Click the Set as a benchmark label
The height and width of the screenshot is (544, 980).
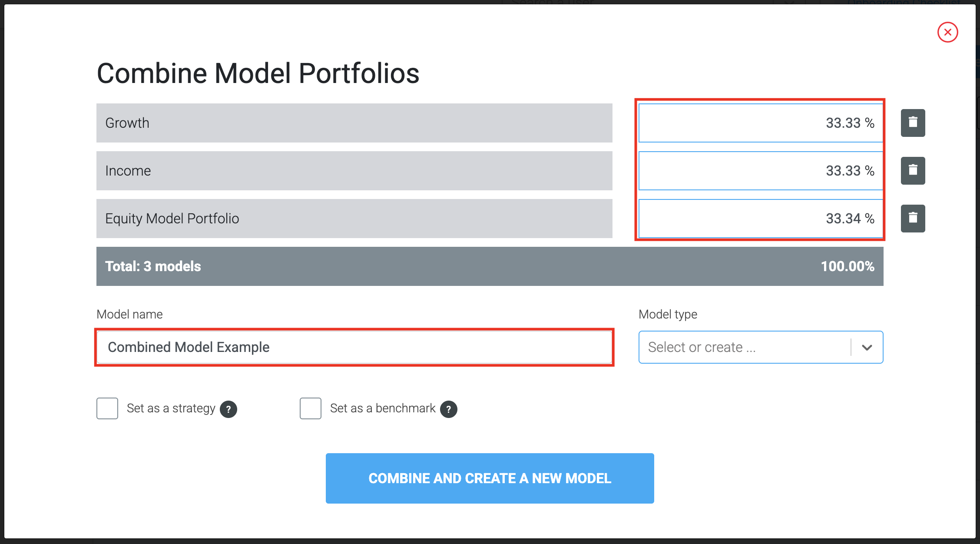tap(382, 408)
